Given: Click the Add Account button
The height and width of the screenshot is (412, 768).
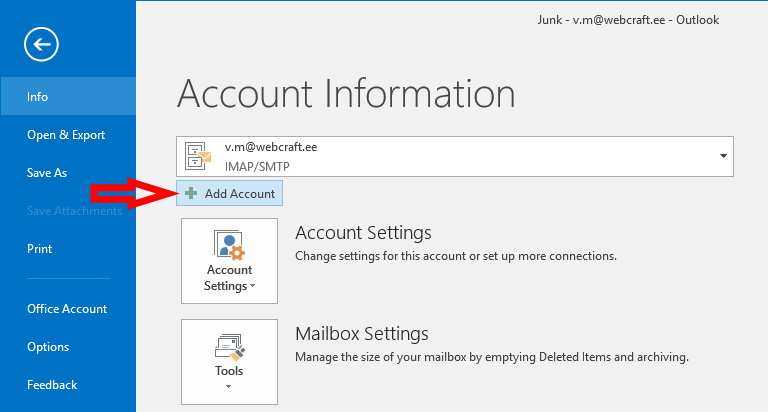Looking at the screenshot, I should coord(229,194).
